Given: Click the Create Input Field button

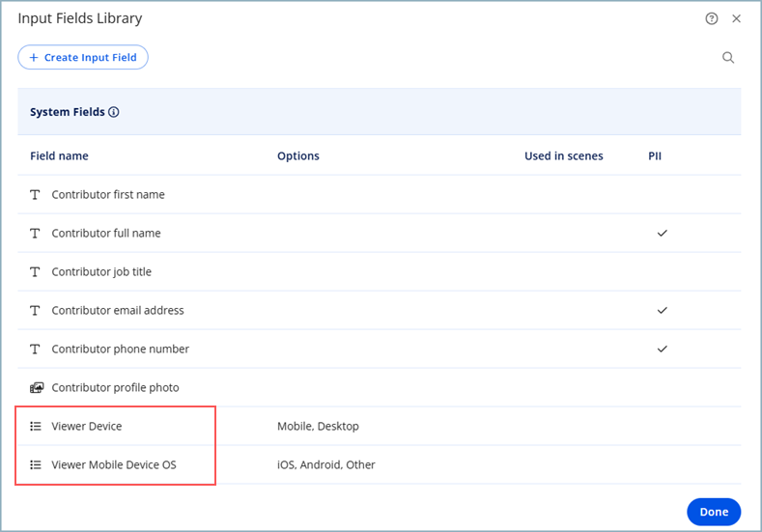Looking at the screenshot, I should [x=83, y=58].
